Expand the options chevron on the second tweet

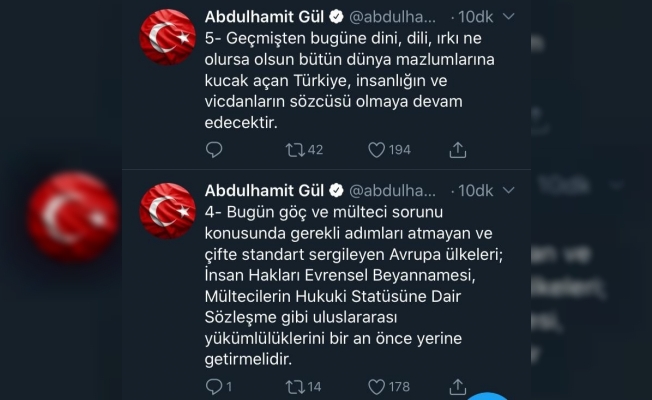coord(508,190)
